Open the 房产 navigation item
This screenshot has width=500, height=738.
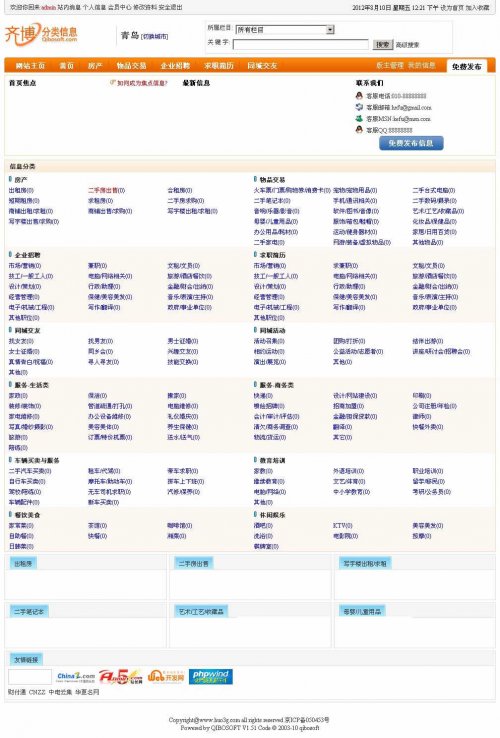tap(95, 65)
